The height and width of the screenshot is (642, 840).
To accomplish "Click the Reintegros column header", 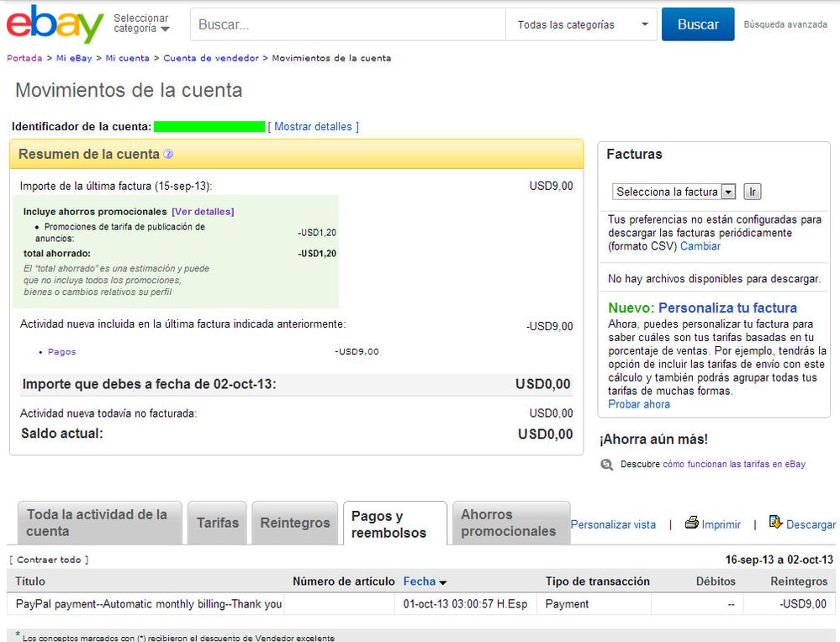I will click(799, 581).
